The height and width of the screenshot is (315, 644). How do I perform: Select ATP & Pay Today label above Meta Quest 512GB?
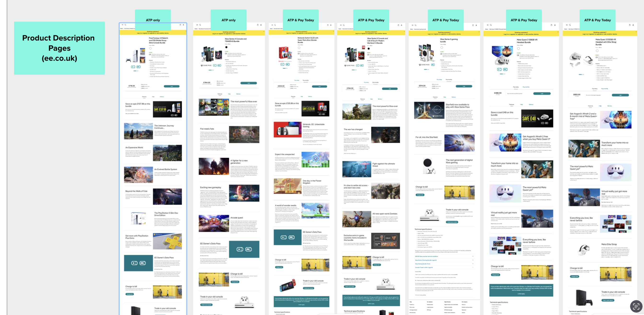click(x=597, y=20)
